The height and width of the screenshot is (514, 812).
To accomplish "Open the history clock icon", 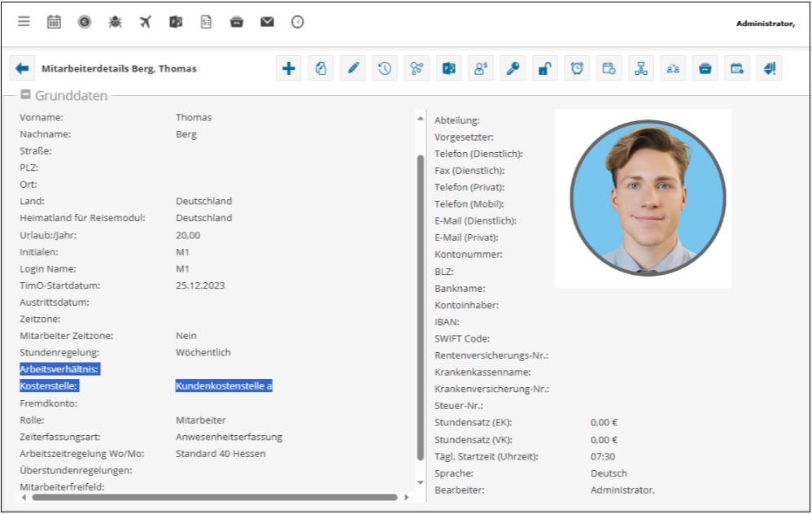I will click(x=385, y=69).
